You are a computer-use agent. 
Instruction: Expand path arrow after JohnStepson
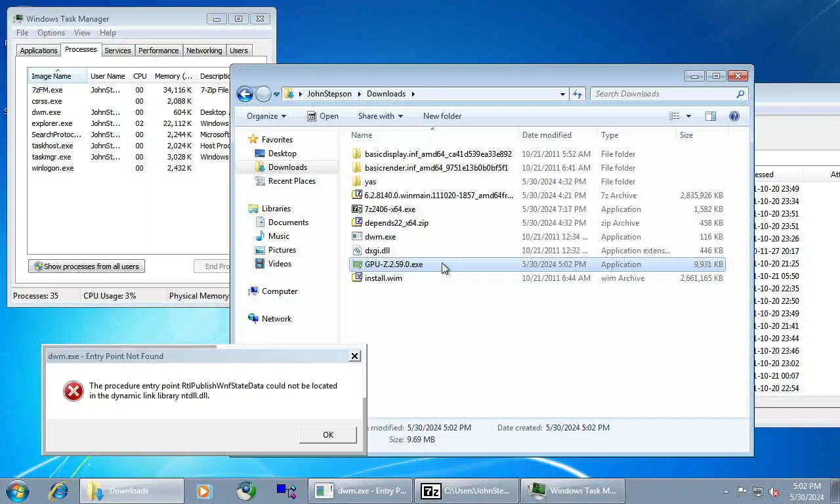pos(360,94)
